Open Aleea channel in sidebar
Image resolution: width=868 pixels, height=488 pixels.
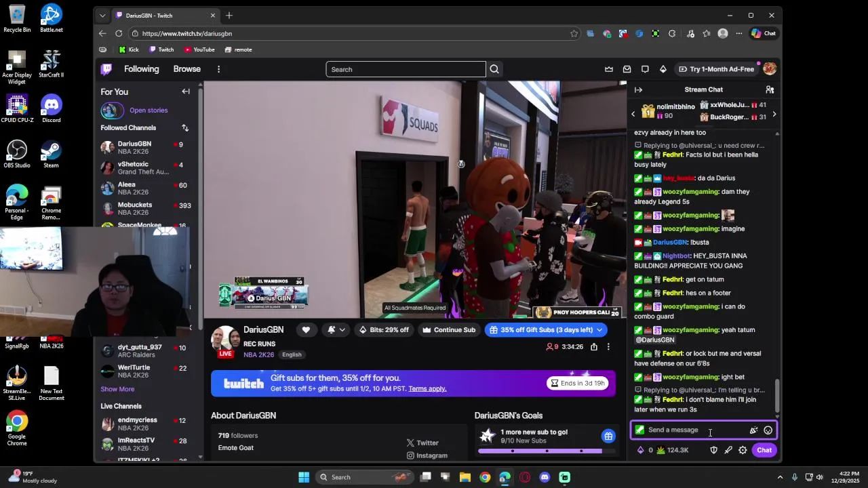[x=144, y=188]
